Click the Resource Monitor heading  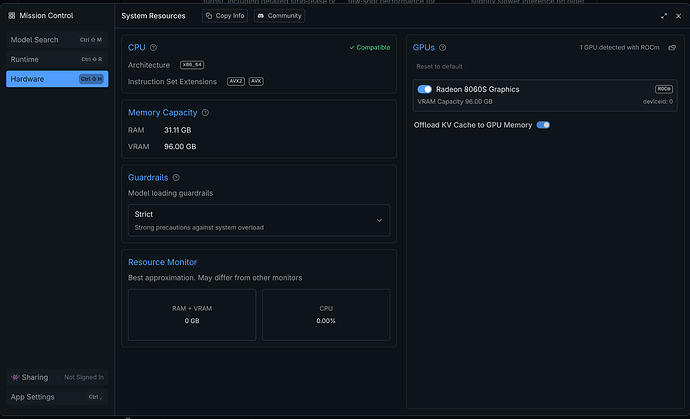[x=162, y=262]
